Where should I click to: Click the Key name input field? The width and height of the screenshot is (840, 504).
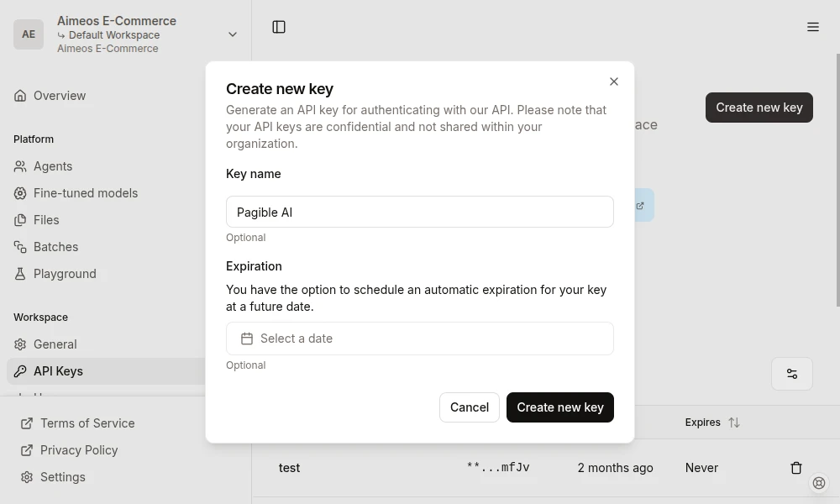click(x=420, y=212)
